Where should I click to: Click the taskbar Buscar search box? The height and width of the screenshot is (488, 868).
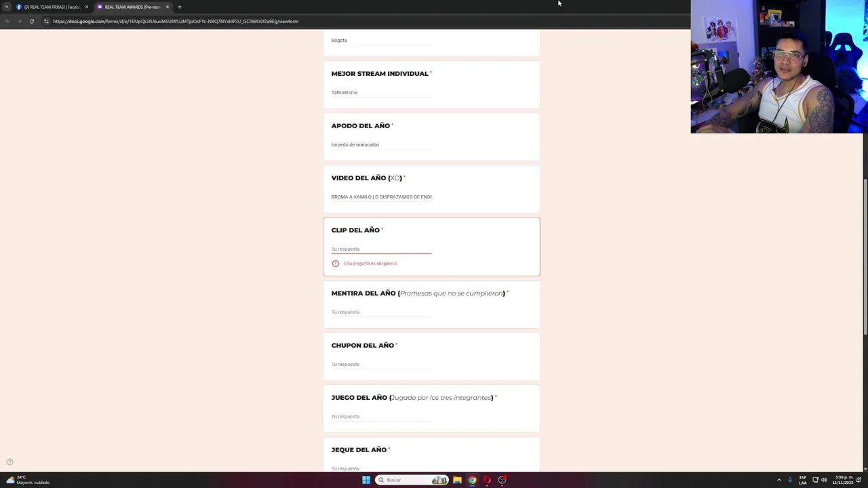(x=413, y=480)
